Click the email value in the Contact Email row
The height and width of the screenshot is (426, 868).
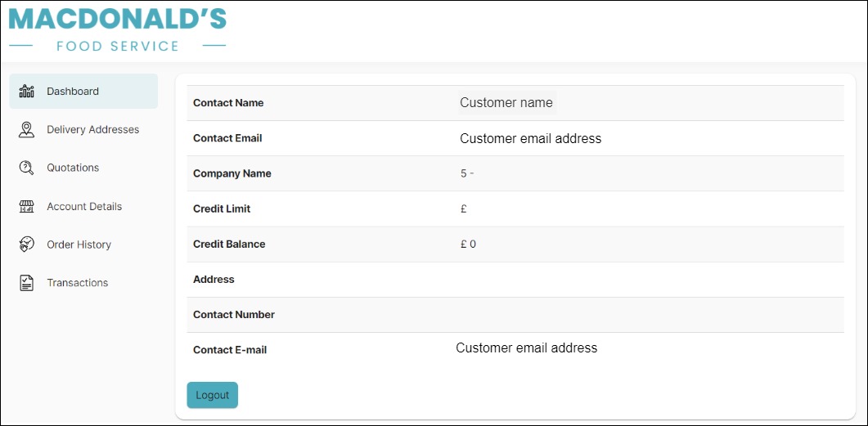point(530,139)
